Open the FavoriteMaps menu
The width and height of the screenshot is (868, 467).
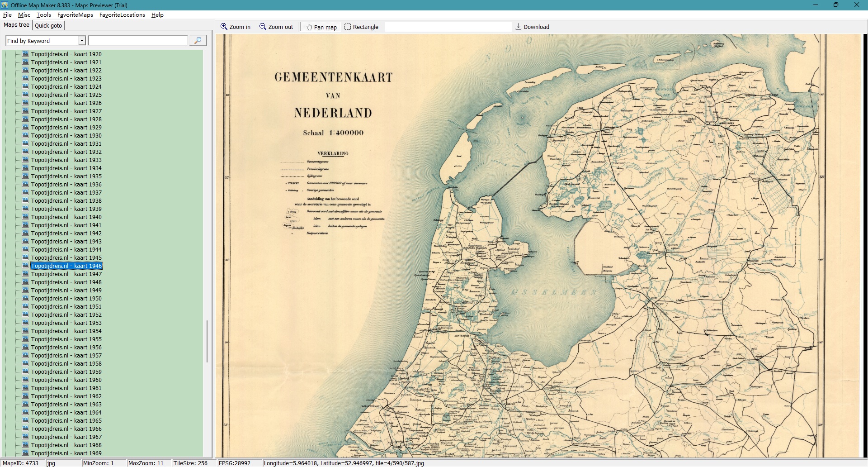[x=75, y=15]
